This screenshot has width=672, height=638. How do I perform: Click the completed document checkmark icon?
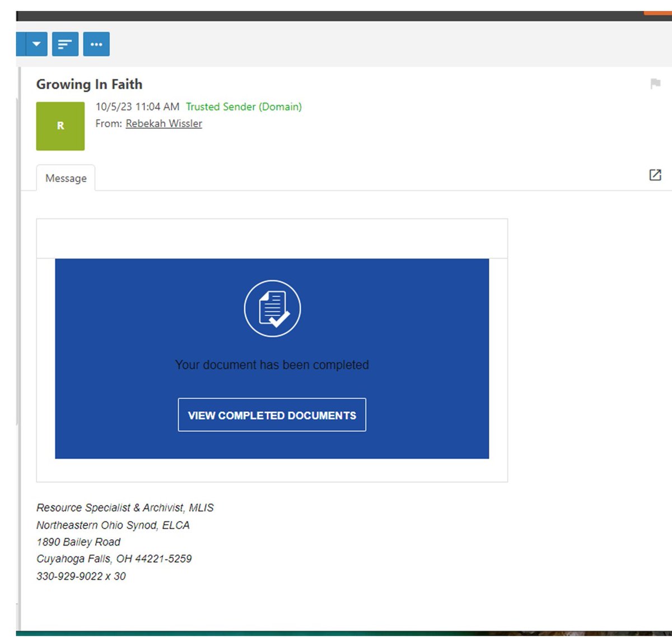[272, 309]
